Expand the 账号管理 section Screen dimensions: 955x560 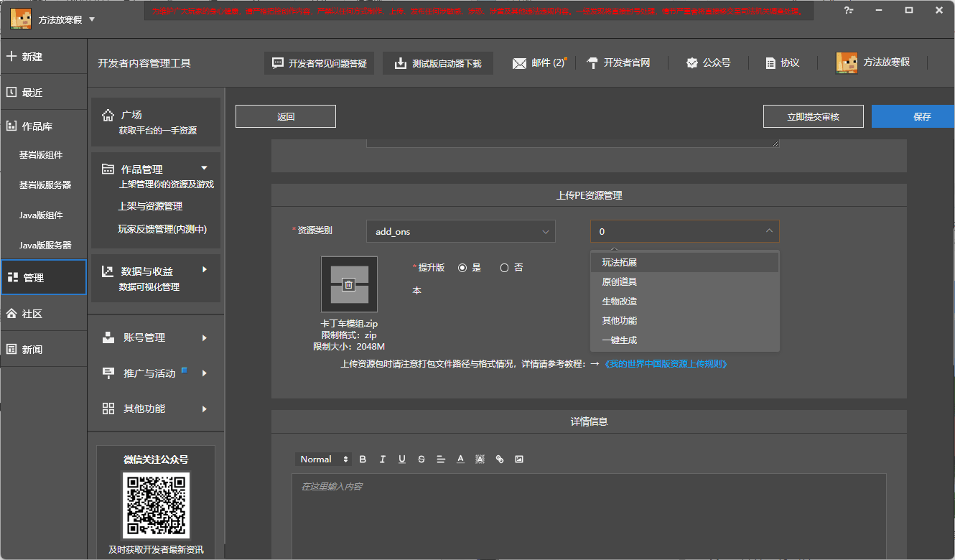point(205,337)
